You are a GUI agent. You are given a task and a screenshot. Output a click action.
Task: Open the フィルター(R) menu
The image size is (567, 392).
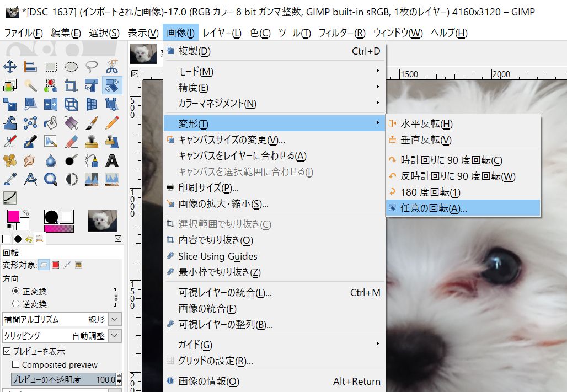click(x=342, y=33)
